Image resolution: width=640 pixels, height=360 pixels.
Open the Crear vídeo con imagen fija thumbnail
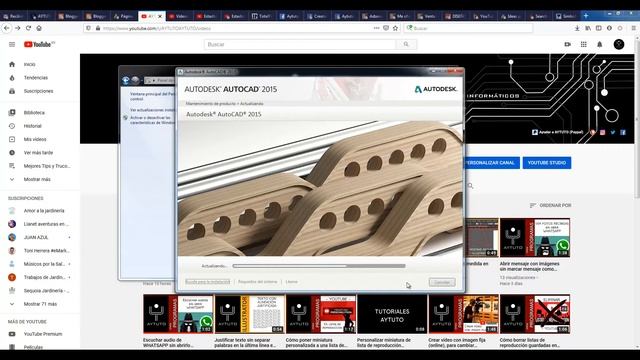[x=463, y=314]
